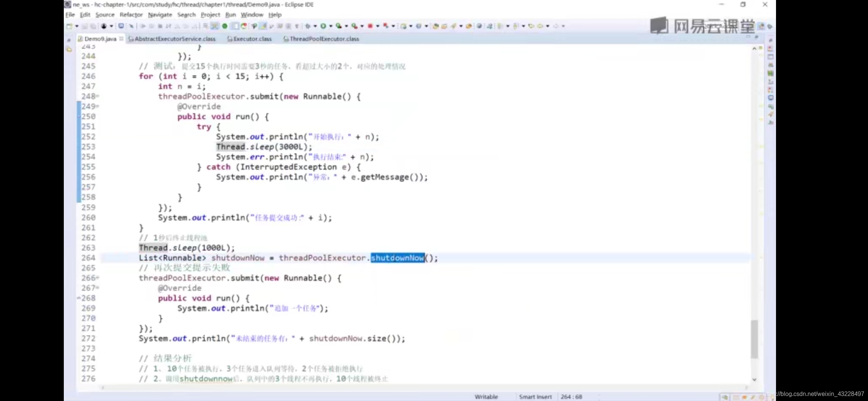
Task: Click the green circle toolbar icon
Action: coord(224,26)
